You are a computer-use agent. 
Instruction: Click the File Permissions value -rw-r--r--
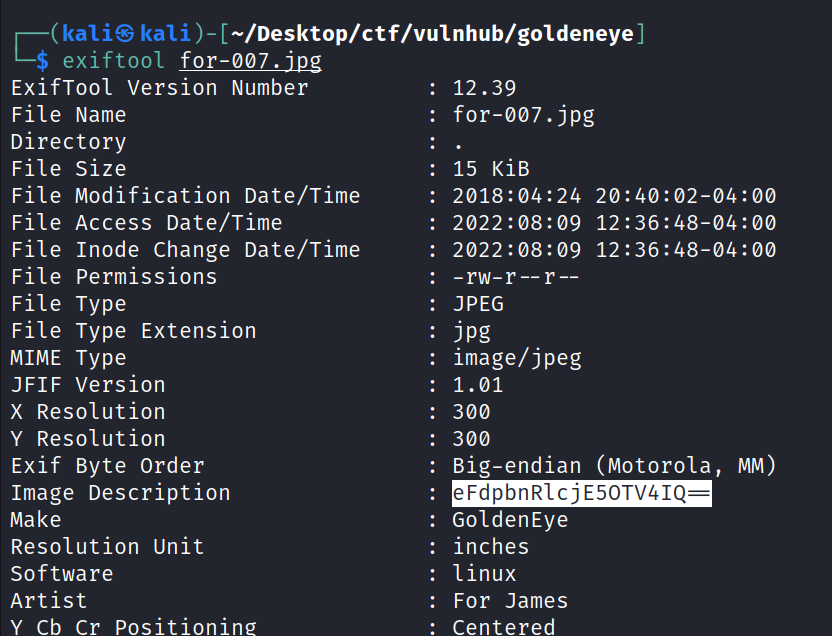click(x=516, y=277)
